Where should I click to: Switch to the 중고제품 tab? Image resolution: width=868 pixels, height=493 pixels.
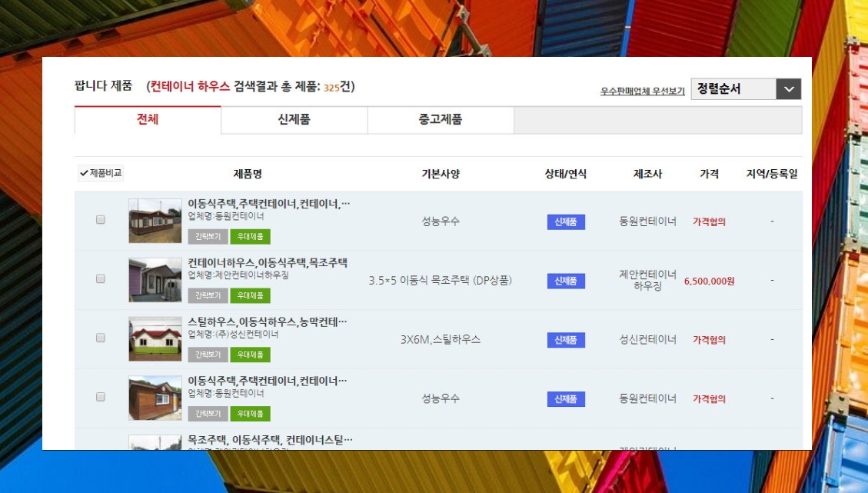(441, 120)
